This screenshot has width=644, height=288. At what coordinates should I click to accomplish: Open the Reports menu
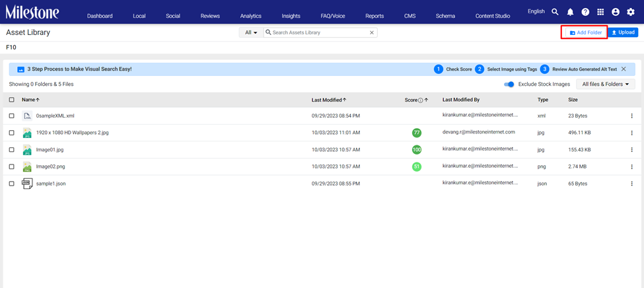pyautogui.click(x=375, y=16)
